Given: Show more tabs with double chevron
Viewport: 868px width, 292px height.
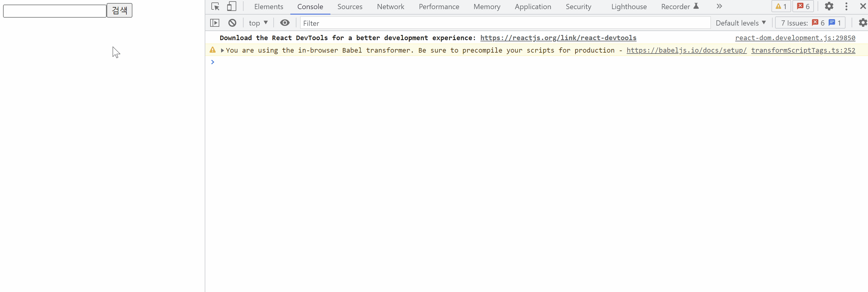Looking at the screenshot, I should 719,6.
